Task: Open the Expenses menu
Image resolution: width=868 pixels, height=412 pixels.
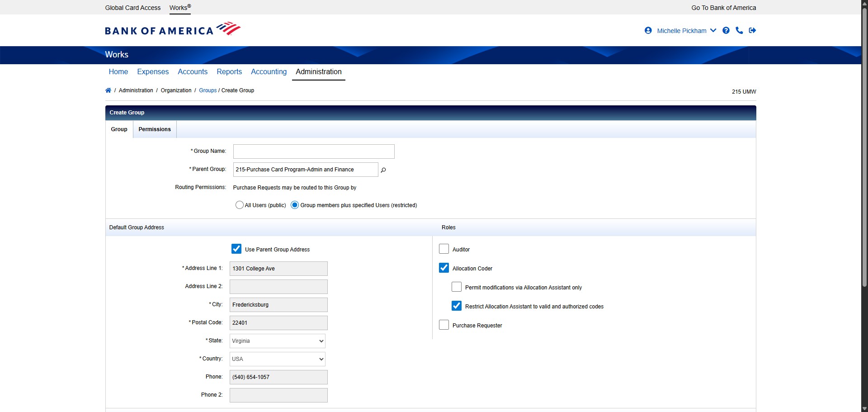Action: click(153, 71)
